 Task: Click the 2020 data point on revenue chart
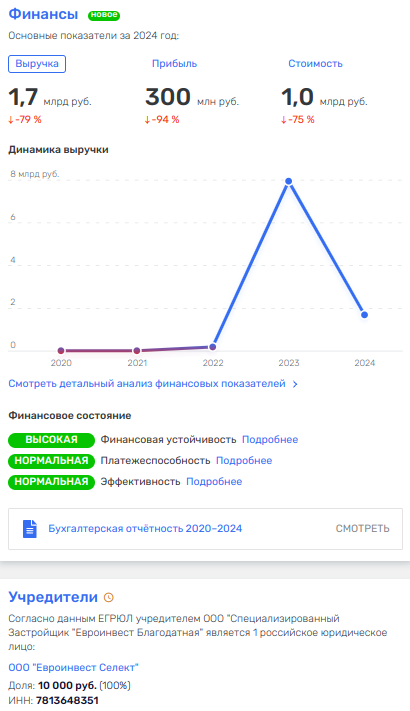click(x=61, y=351)
